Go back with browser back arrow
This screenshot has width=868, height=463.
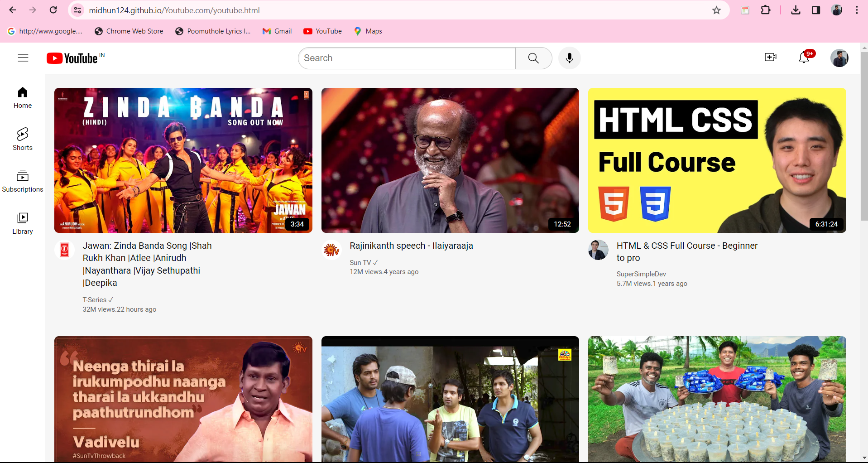point(13,10)
